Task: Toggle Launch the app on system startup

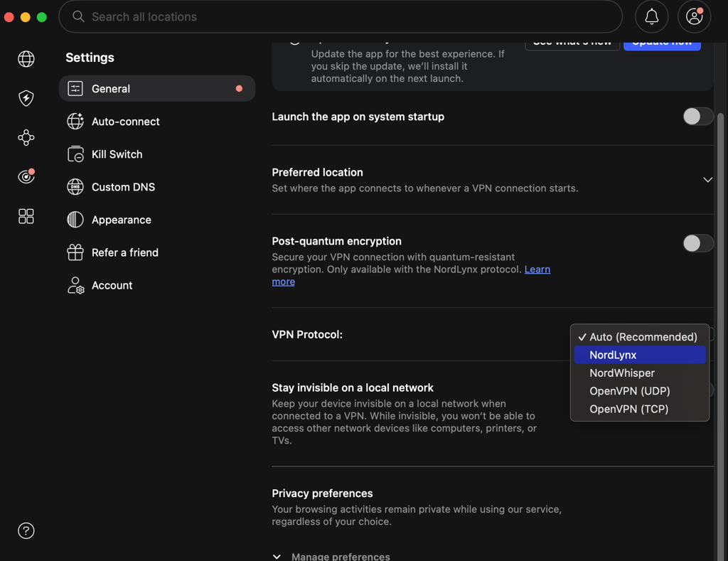Action: tap(698, 116)
